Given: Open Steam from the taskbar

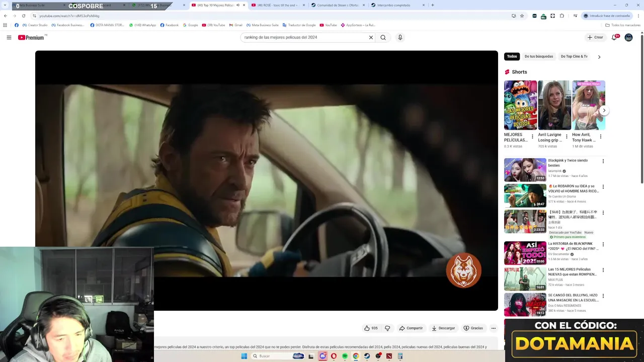Looking at the screenshot, I should click(x=367, y=356).
